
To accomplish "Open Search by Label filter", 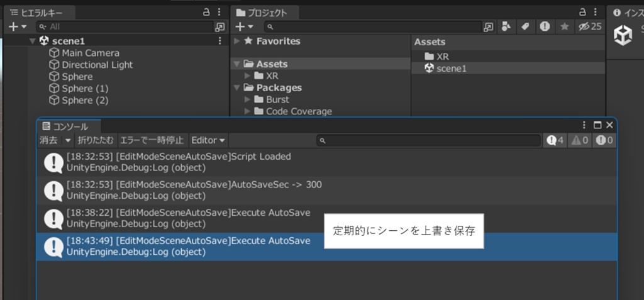I will pos(525,26).
